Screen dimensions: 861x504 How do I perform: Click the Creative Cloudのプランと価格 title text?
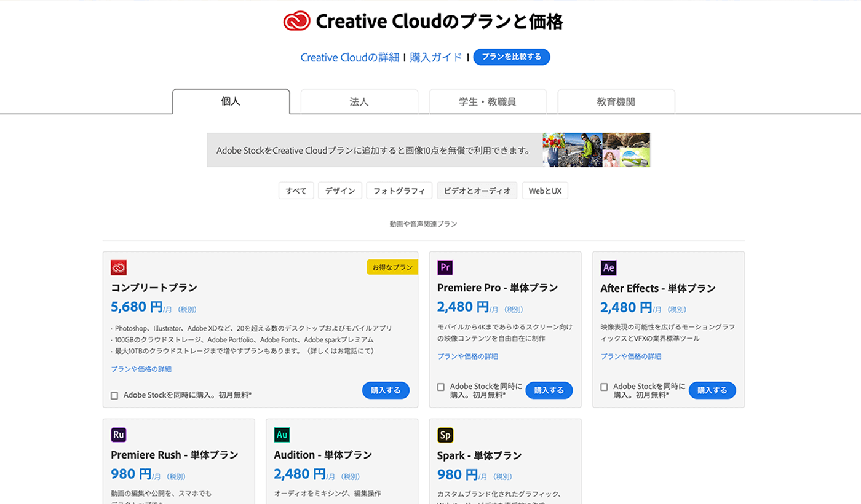tap(440, 22)
